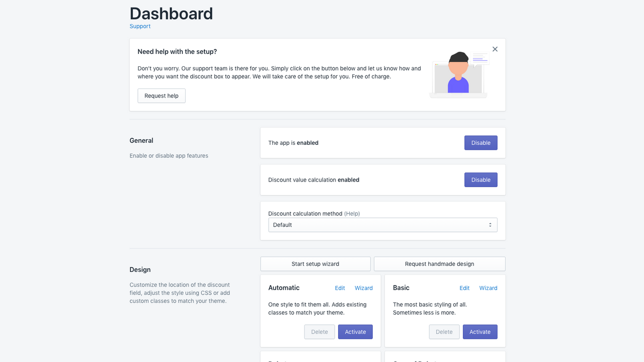Image resolution: width=644 pixels, height=362 pixels.
Task: Click the stepper arrows on the Default dropdown
Action: tap(490, 225)
